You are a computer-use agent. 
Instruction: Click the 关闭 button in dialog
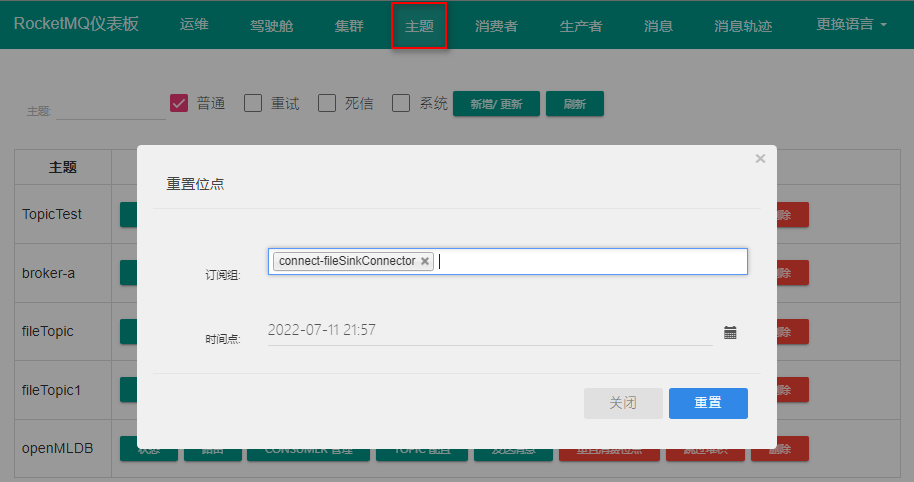[x=623, y=403]
